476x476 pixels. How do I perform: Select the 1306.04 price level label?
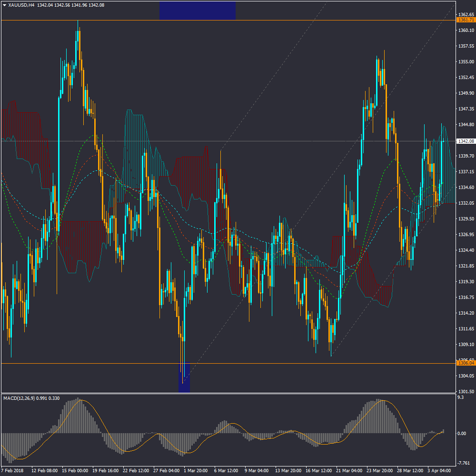click(x=465, y=363)
